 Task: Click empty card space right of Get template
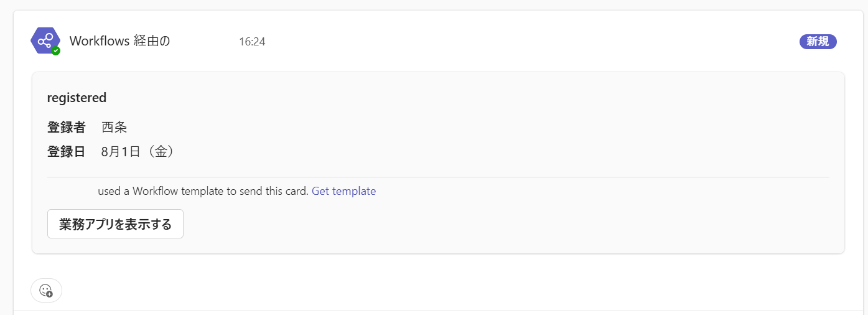point(597,191)
